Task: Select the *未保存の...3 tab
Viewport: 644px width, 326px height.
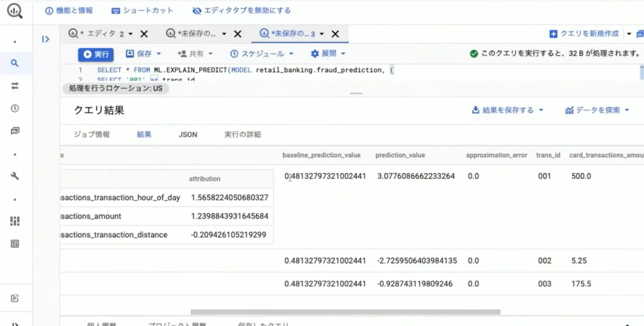Action: tap(287, 34)
